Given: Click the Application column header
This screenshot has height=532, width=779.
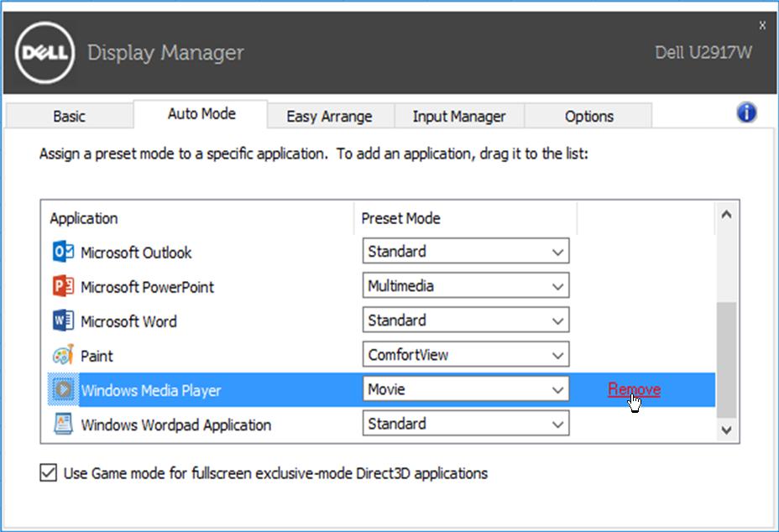Looking at the screenshot, I should pos(83,218).
